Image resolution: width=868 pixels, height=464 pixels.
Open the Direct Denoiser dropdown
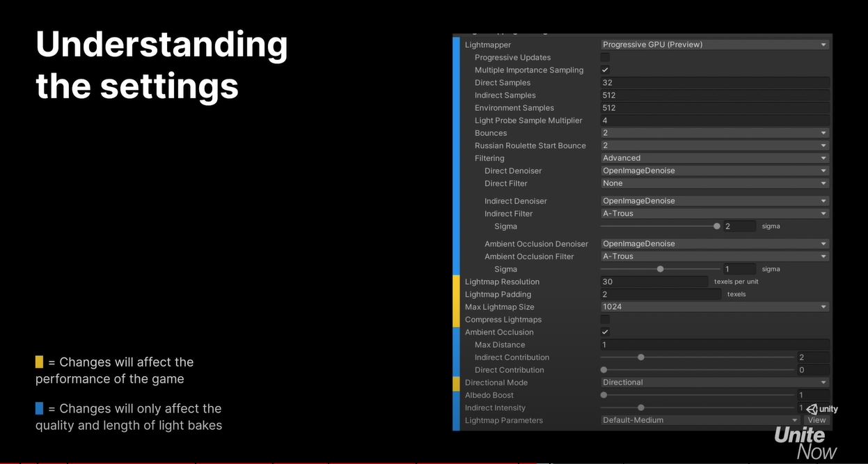click(x=713, y=170)
